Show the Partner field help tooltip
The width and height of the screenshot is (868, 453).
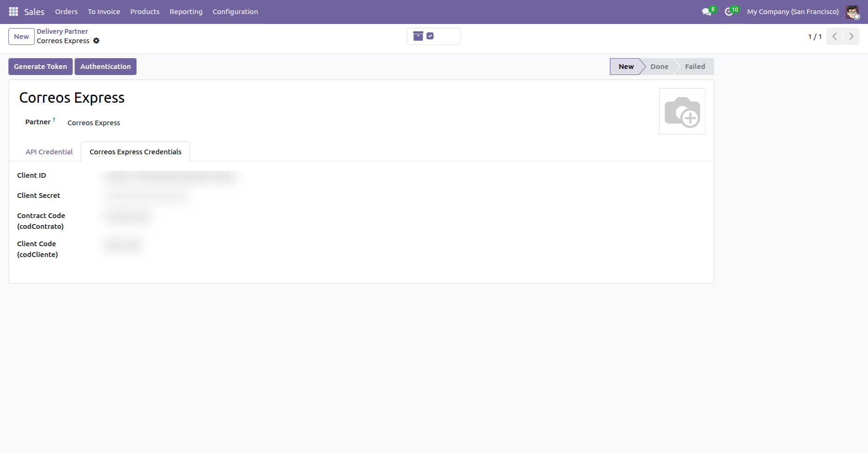pyautogui.click(x=54, y=120)
